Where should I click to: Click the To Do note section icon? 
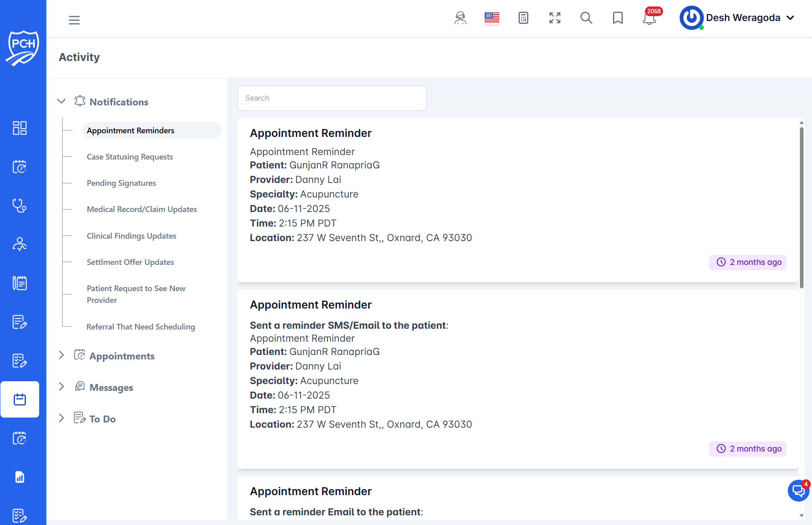pos(80,418)
